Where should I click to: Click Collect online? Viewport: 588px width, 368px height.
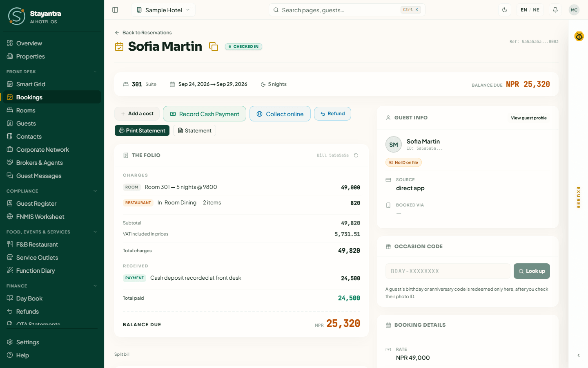(280, 114)
